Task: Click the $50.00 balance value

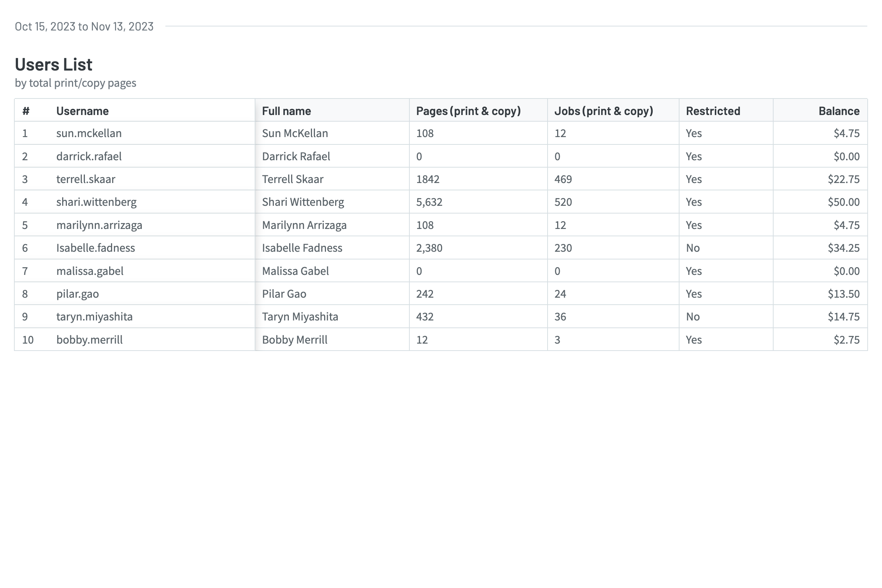Action: (x=843, y=202)
